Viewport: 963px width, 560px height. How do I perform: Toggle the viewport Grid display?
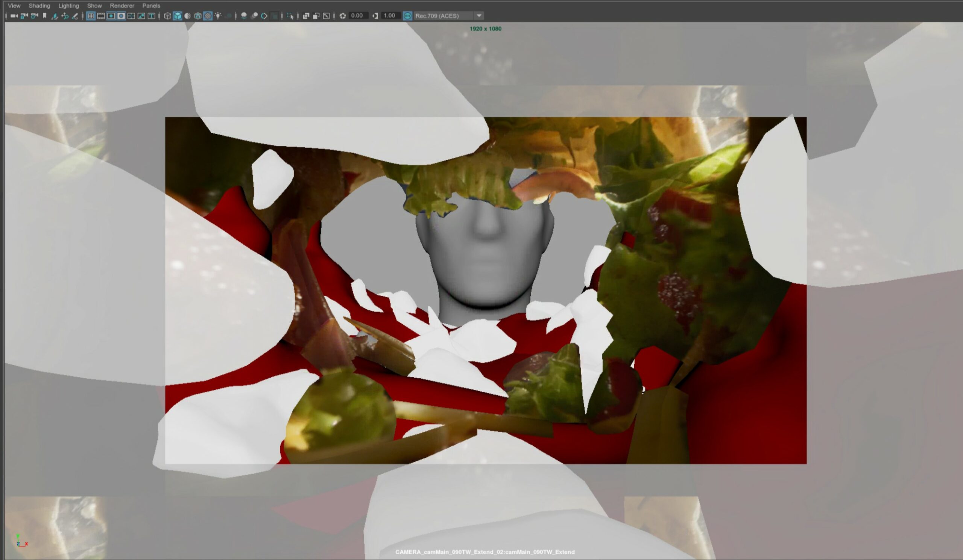point(91,16)
